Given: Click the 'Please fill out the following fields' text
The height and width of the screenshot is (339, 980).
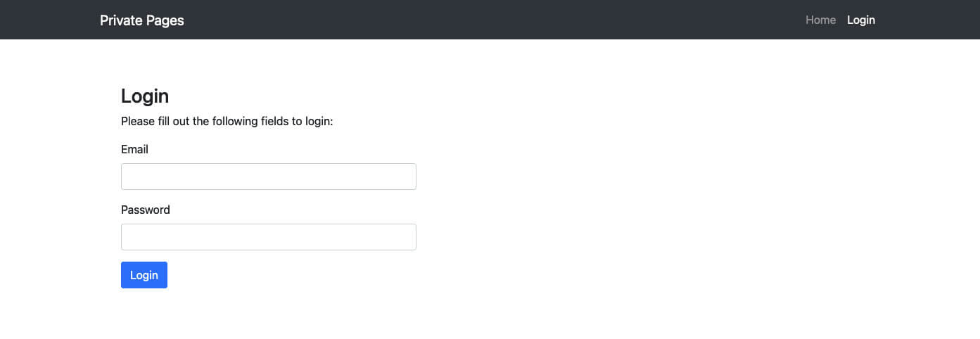Looking at the screenshot, I should (227, 121).
